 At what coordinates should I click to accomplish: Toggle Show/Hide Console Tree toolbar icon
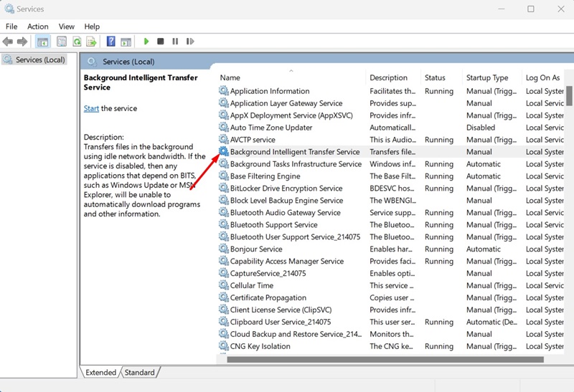pos(42,42)
